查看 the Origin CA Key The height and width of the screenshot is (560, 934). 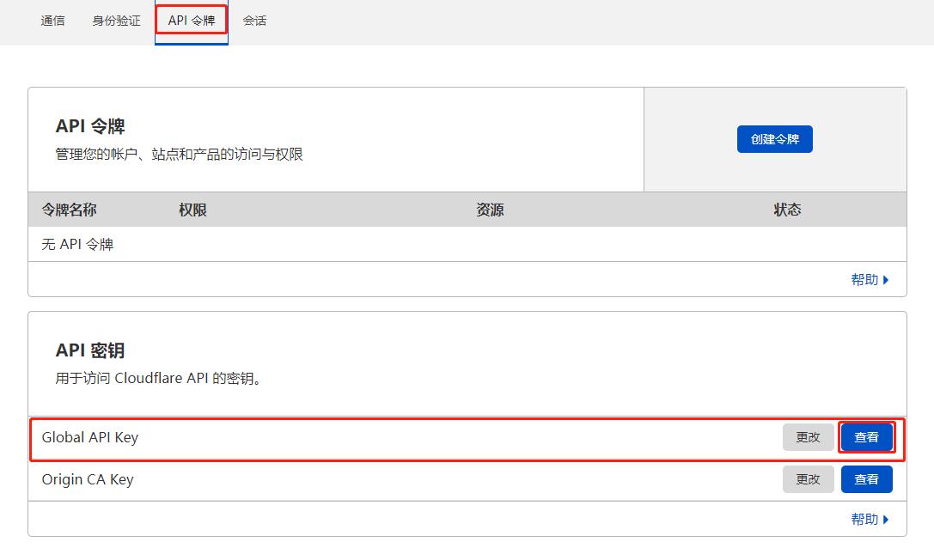tap(866, 479)
